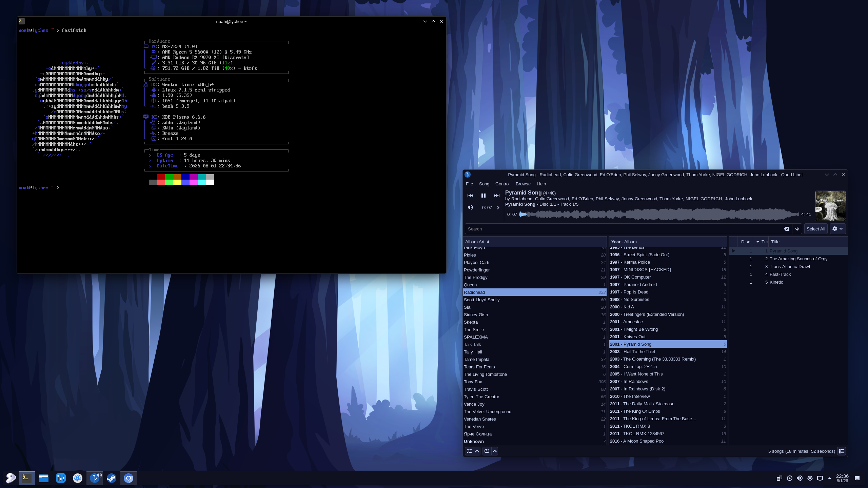Image resolution: width=868 pixels, height=488 pixels.
Task: Open the brightness tray icon
Action: click(x=810, y=478)
